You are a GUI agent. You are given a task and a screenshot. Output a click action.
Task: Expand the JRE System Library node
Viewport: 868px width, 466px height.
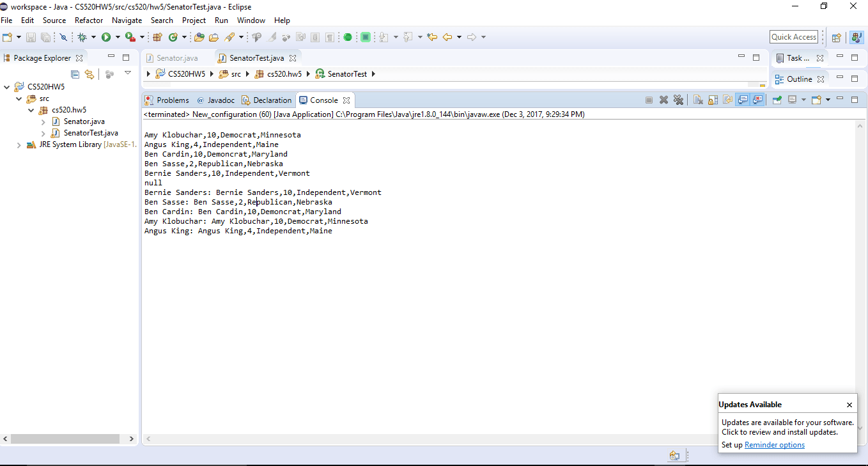coord(19,145)
